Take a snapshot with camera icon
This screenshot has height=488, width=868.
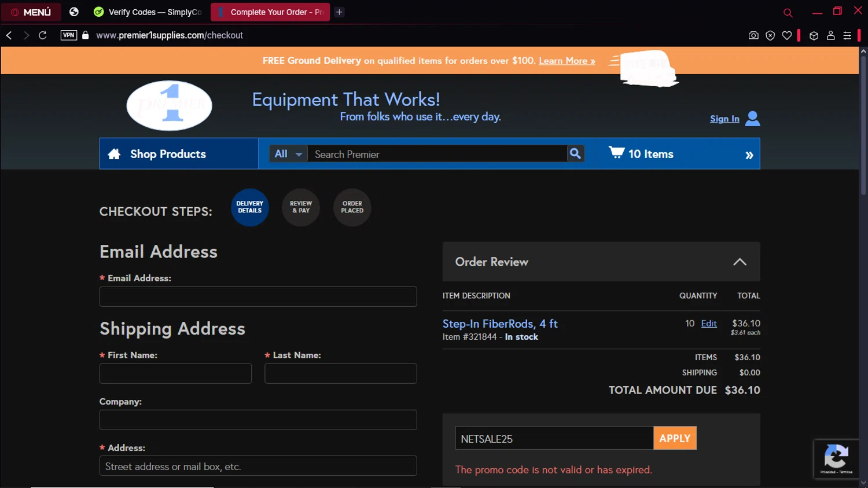[753, 35]
